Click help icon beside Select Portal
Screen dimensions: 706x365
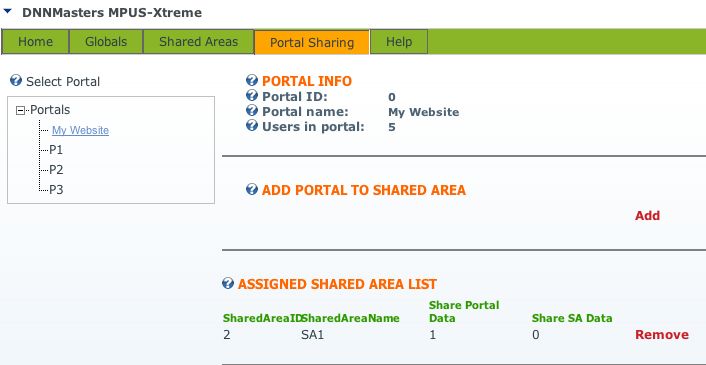(x=16, y=81)
